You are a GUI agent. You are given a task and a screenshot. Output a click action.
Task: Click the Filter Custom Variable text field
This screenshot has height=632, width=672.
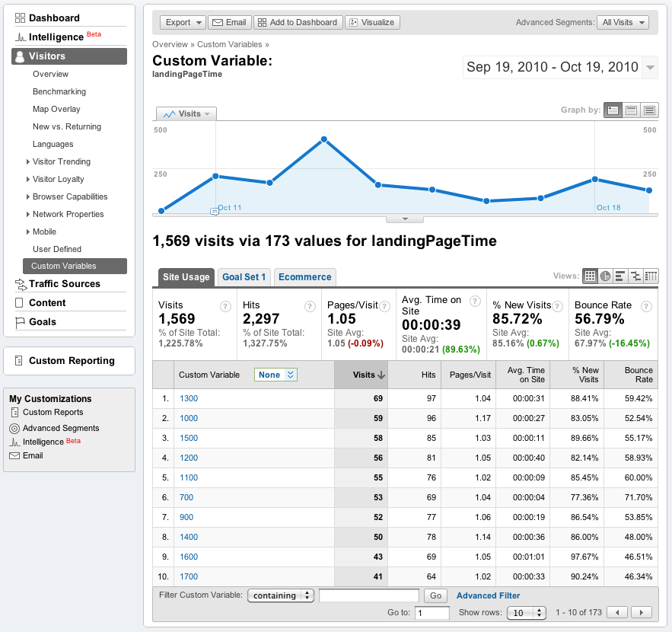(369, 595)
